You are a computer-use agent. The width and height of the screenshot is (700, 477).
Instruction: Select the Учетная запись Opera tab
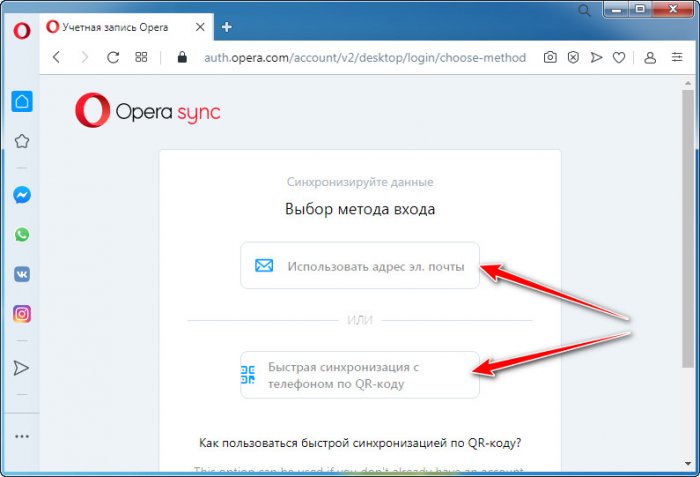(x=126, y=27)
